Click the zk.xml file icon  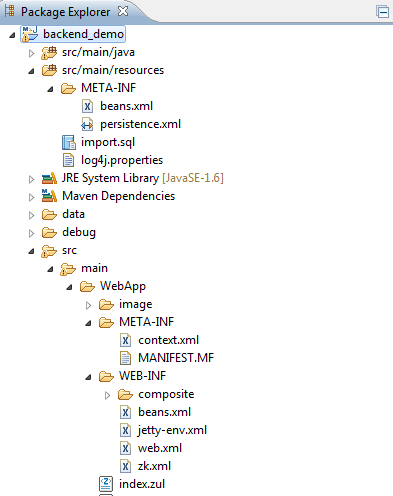tap(125, 466)
